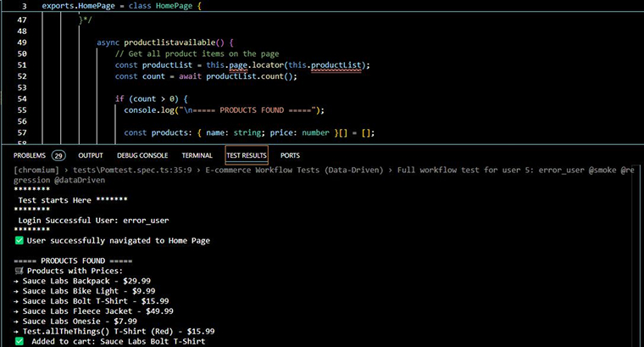The image size is (644, 347).
Task: Open the PROBLEMS panel tab
Action: [x=30, y=155]
